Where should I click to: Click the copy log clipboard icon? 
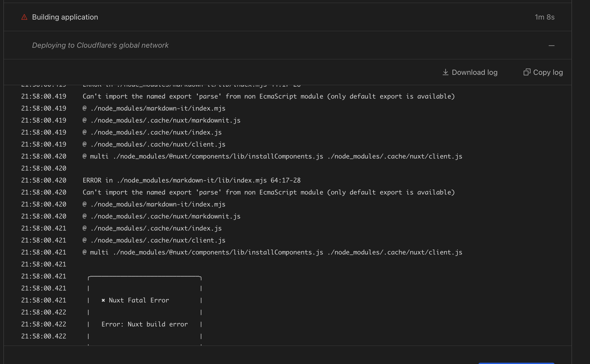click(527, 72)
